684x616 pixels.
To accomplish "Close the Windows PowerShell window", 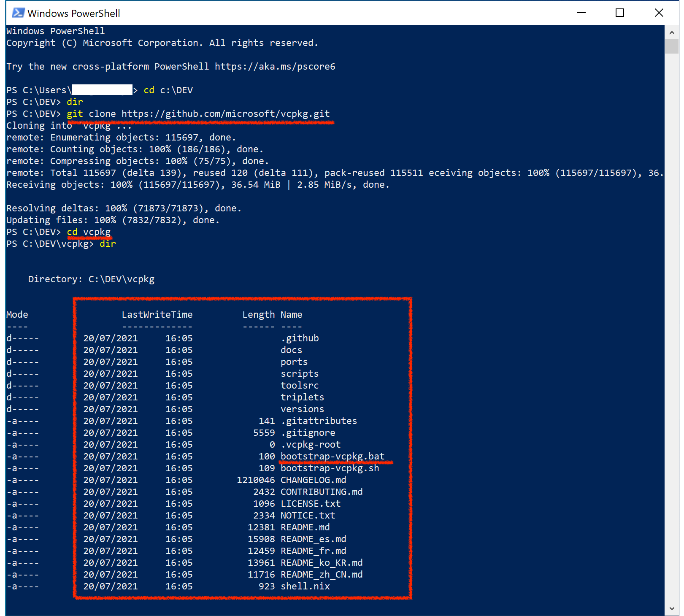I will [659, 13].
